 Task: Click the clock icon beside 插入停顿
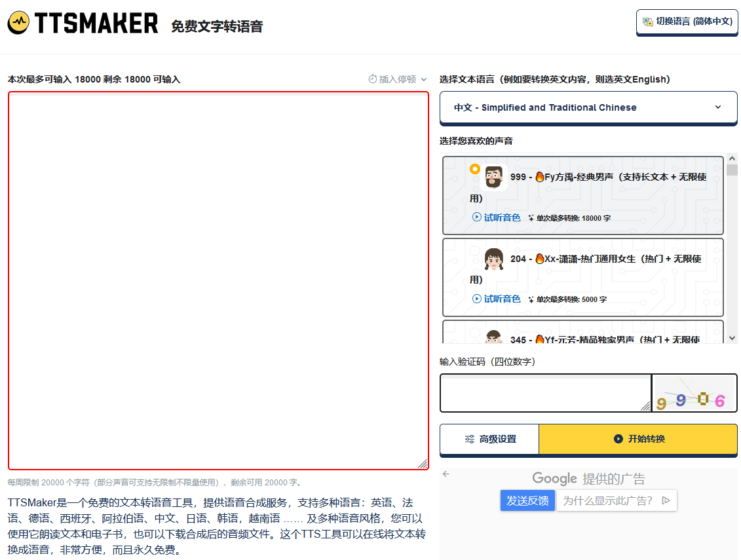pyautogui.click(x=371, y=79)
